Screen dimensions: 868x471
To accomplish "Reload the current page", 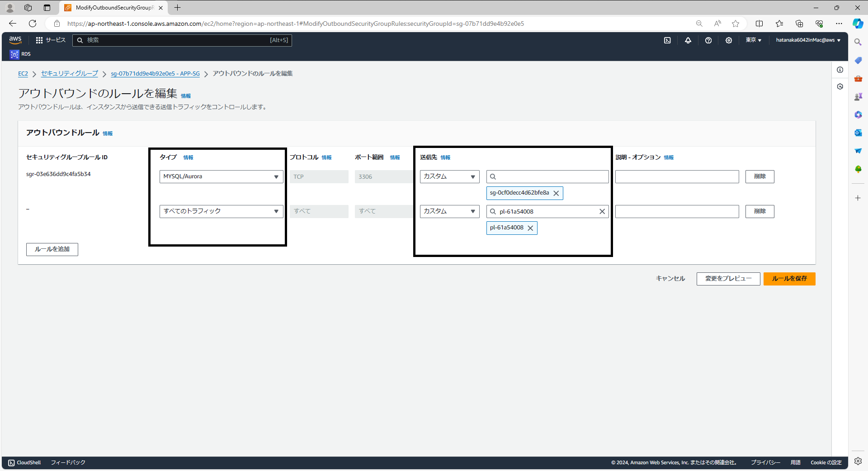I will [x=33, y=24].
